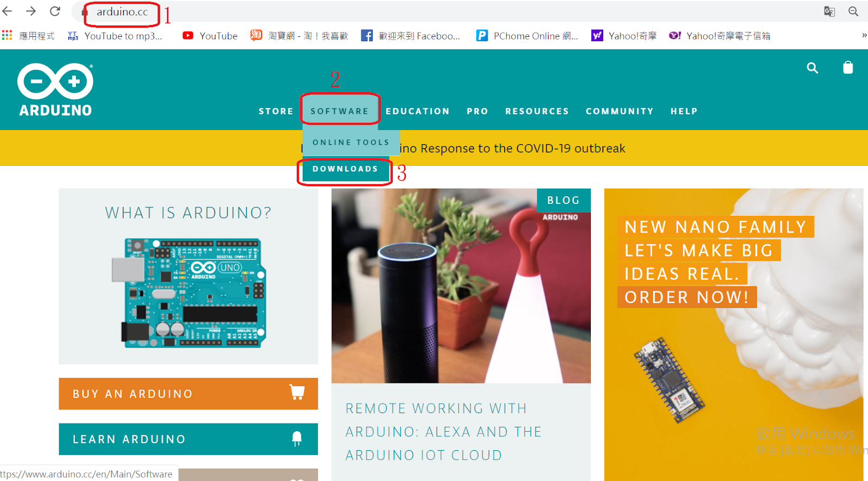The width and height of the screenshot is (868, 481).
Task: Click the LEARN ARDUINO button
Action: tap(188, 439)
